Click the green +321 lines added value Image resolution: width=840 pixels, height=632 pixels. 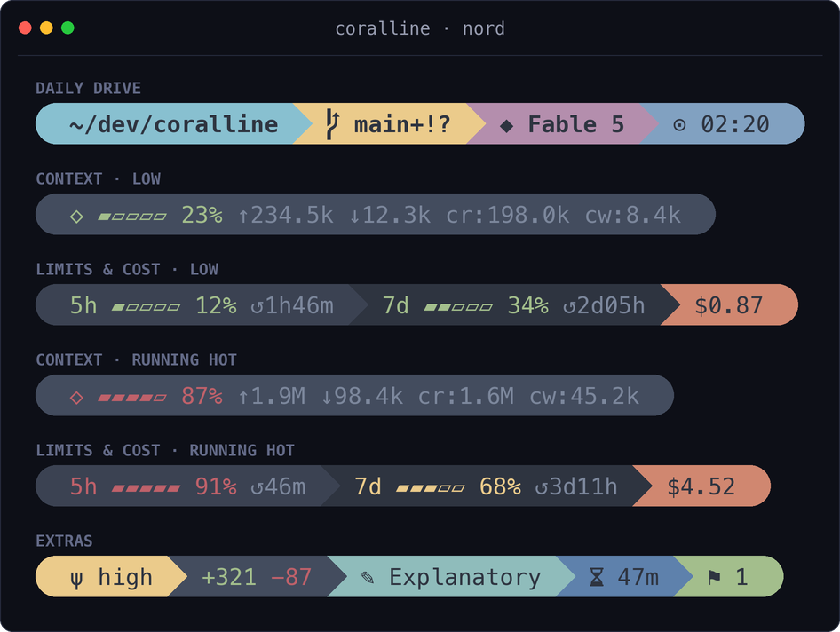coord(229,577)
